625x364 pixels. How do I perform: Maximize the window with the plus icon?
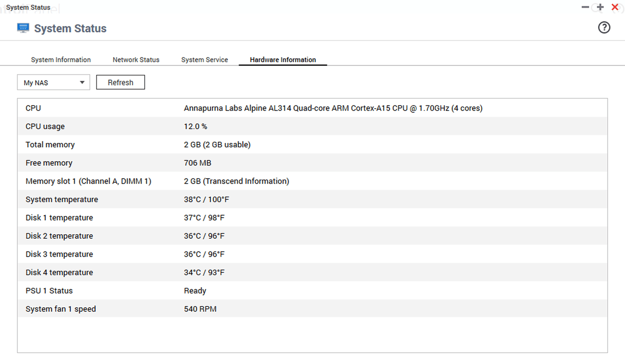600,7
